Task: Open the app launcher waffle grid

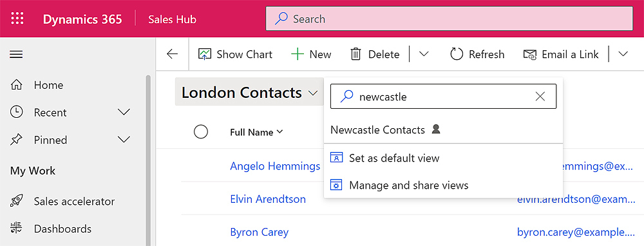Action: pyautogui.click(x=17, y=19)
